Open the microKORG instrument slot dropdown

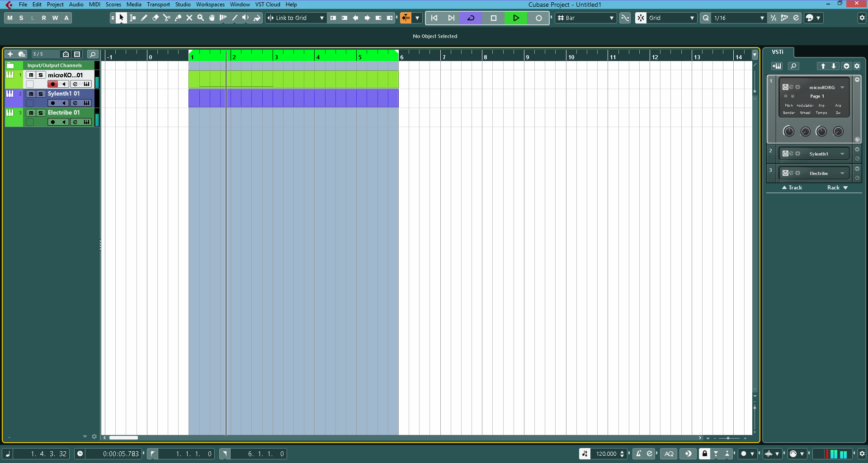point(842,87)
